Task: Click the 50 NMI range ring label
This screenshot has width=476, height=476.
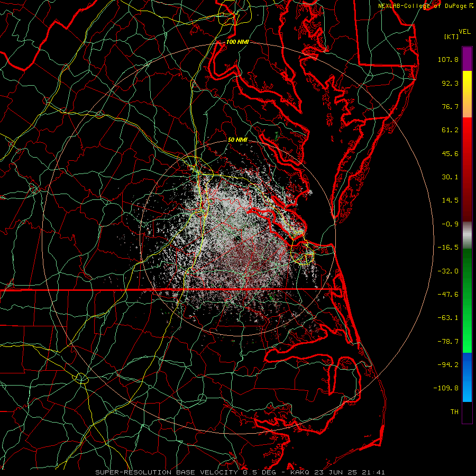Action: click(237, 140)
